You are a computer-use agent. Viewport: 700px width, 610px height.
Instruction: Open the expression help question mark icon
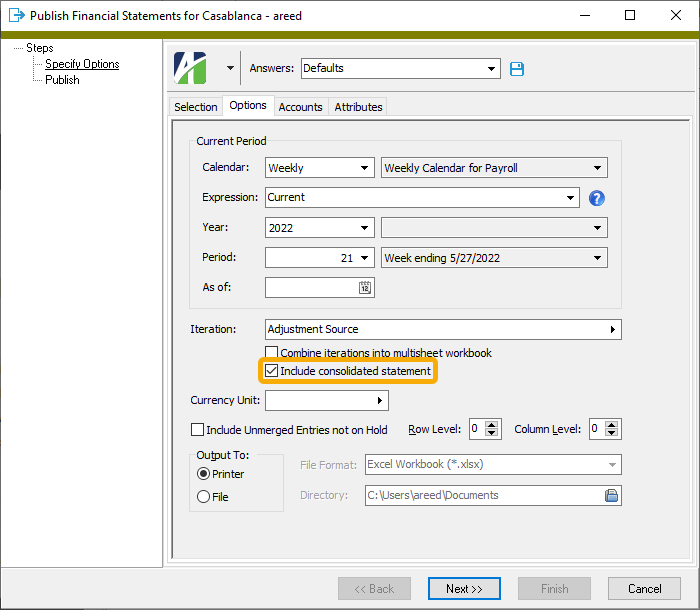tap(596, 198)
